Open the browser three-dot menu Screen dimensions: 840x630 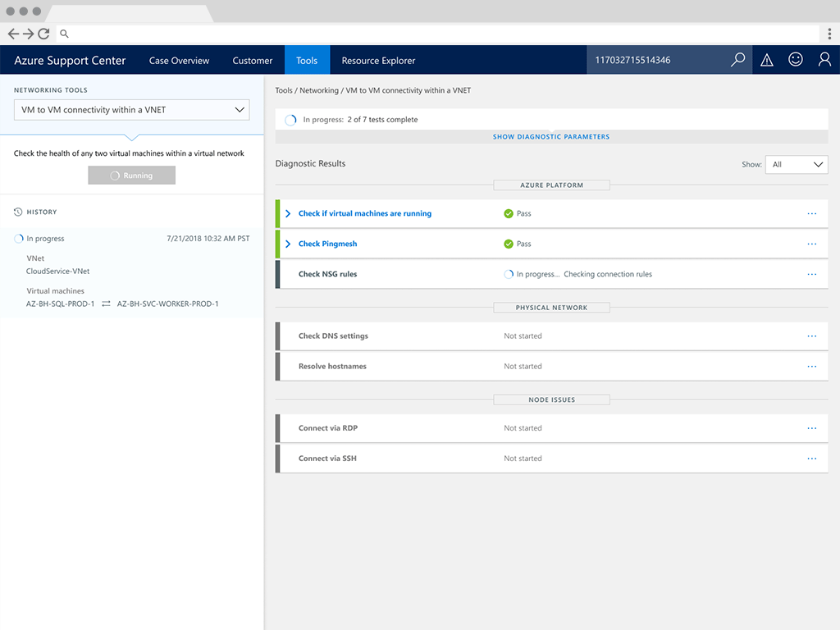click(829, 34)
